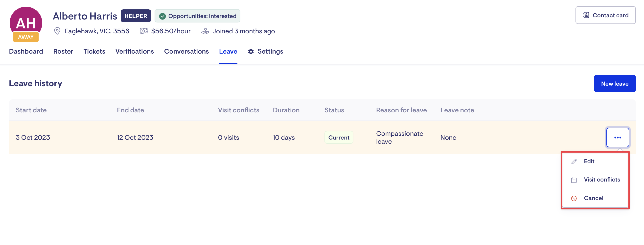Click the money icon next to hourly rate

tap(143, 31)
